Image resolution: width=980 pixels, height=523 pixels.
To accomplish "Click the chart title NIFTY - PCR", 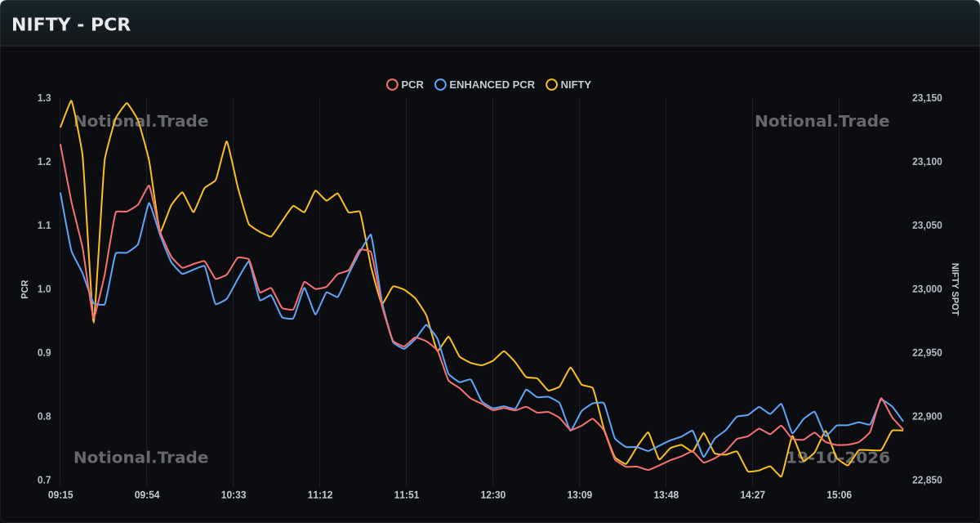I will 71,25.
